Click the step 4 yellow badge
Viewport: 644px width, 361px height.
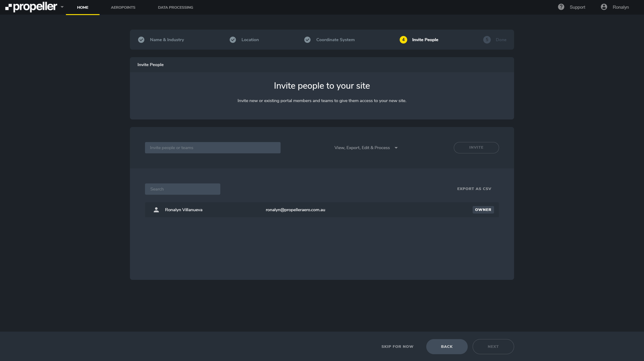[403, 40]
